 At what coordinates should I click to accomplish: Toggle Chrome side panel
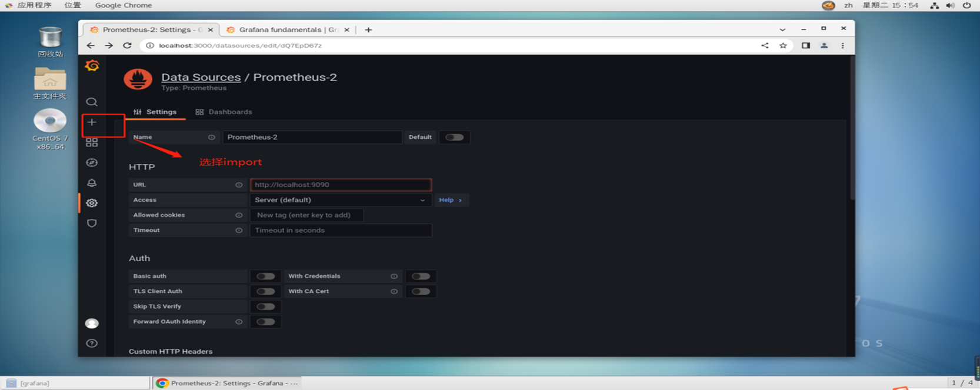[806, 45]
